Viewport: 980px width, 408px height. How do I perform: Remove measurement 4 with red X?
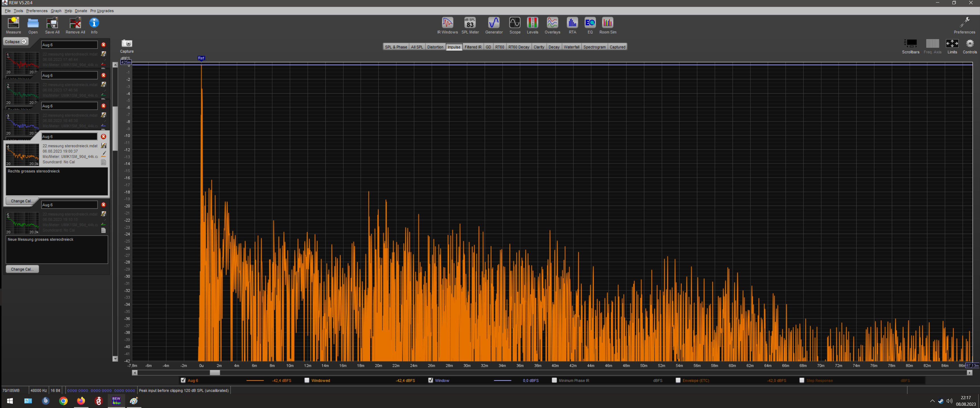(x=103, y=136)
